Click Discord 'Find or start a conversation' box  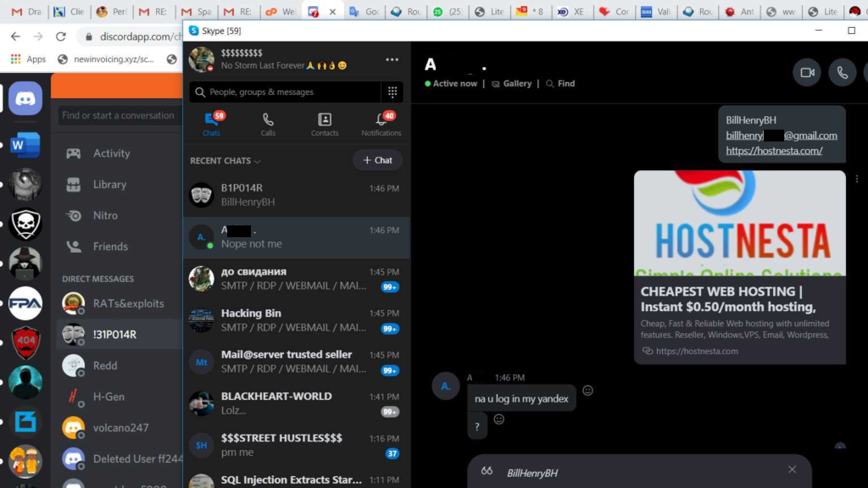point(120,115)
